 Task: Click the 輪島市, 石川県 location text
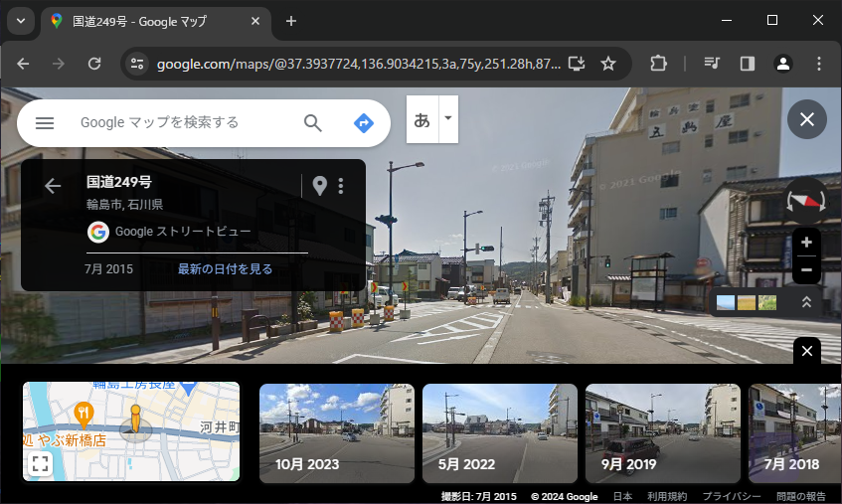point(124,205)
